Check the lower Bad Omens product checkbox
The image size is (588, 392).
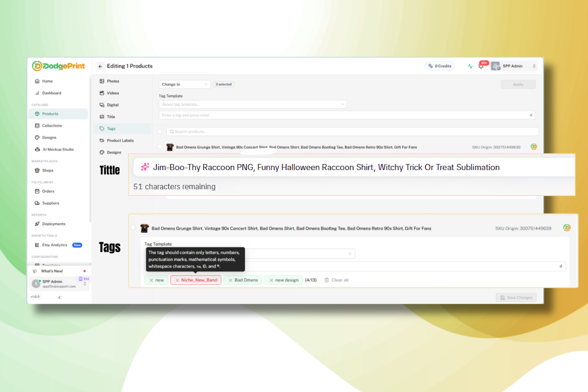[133, 228]
